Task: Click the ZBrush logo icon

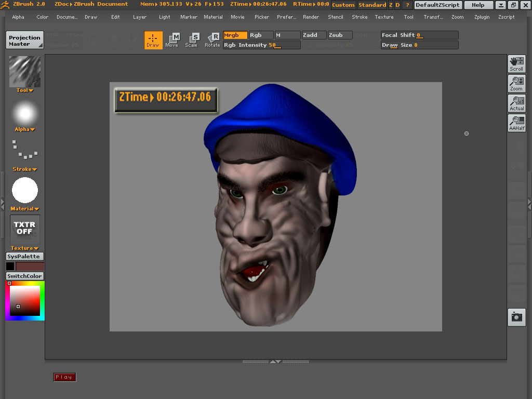Action: [x=5, y=4]
